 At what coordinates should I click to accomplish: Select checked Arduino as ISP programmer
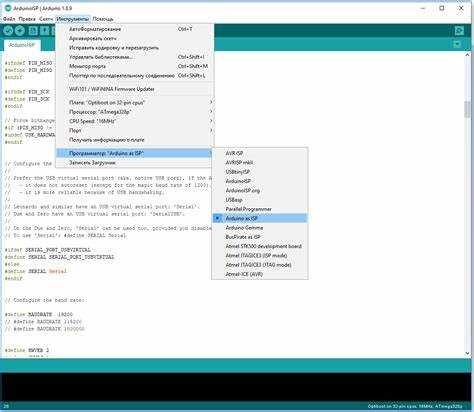pos(260,218)
